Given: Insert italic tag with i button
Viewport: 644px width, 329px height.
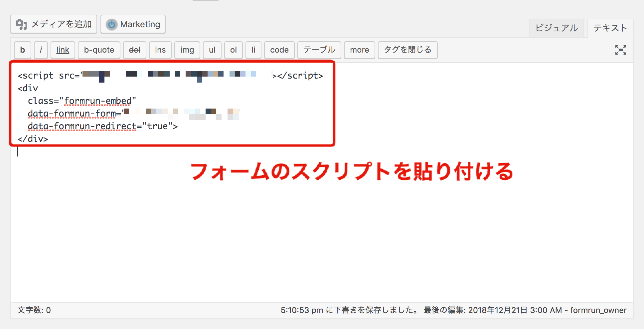Looking at the screenshot, I should pos(41,50).
